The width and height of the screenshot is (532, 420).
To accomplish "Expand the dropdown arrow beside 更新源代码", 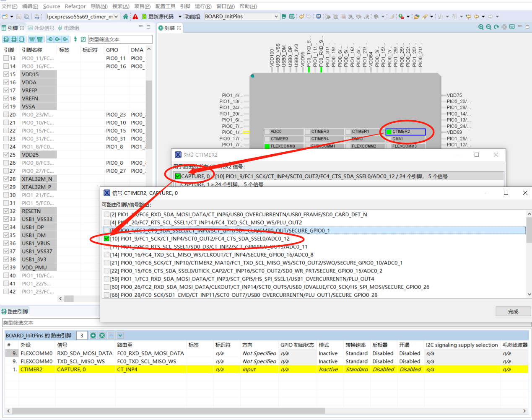I will pos(180,17).
